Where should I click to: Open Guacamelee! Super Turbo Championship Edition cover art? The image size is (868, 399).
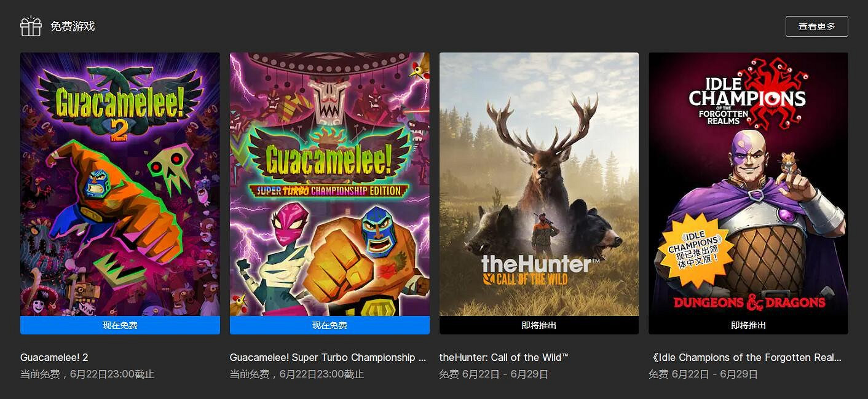pos(329,184)
